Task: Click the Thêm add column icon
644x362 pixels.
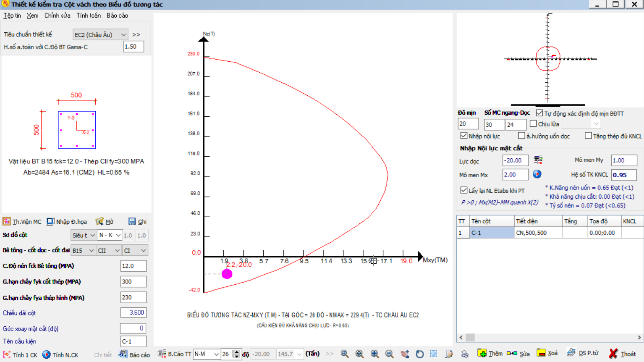Action: (482, 354)
